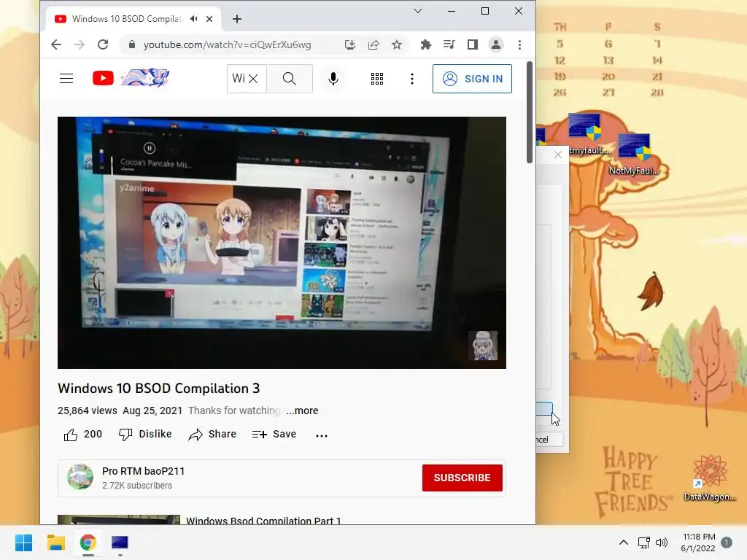
Task: Open the Pro RTM baoP211 channel avatar
Action: point(80,477)
